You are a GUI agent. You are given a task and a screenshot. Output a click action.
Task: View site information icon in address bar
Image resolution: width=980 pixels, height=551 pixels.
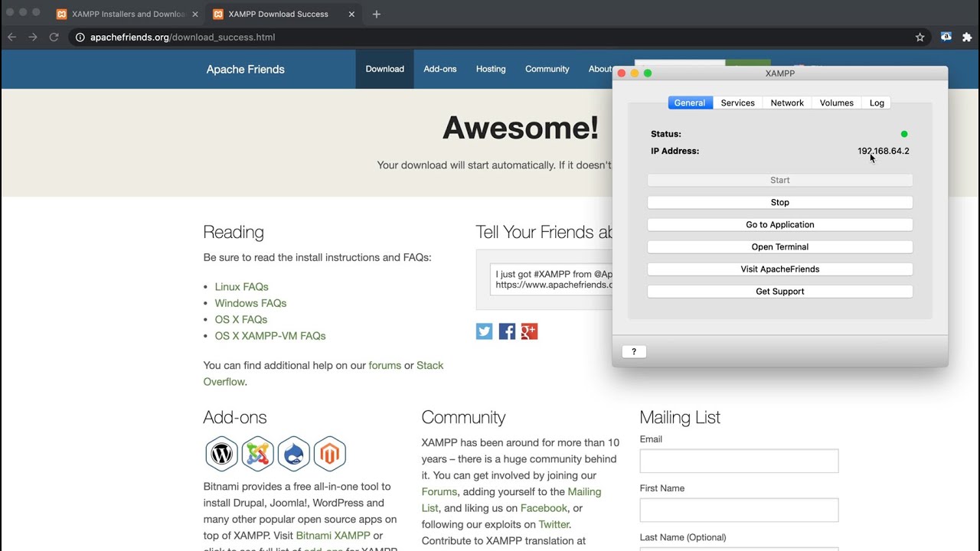pyautogui.click(x=80, y=37)
